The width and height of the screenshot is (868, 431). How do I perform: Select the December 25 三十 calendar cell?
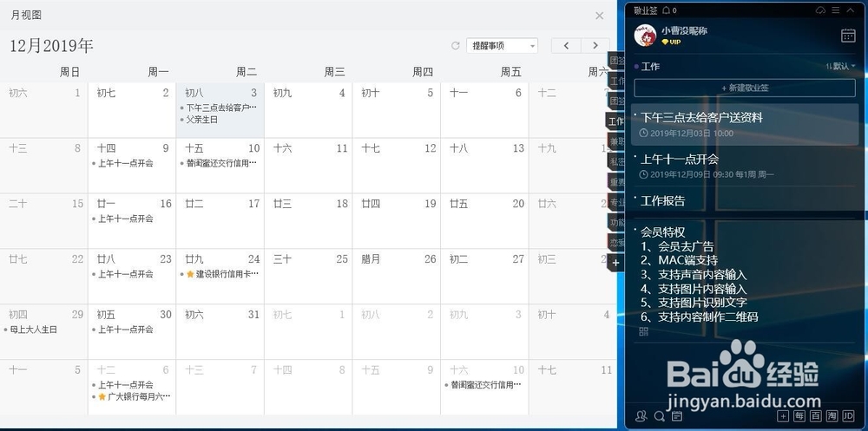point(308,276)
